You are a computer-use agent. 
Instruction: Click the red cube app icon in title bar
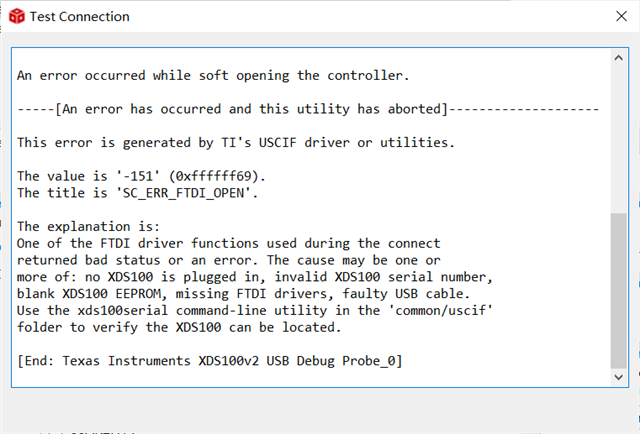pos(13,17)
